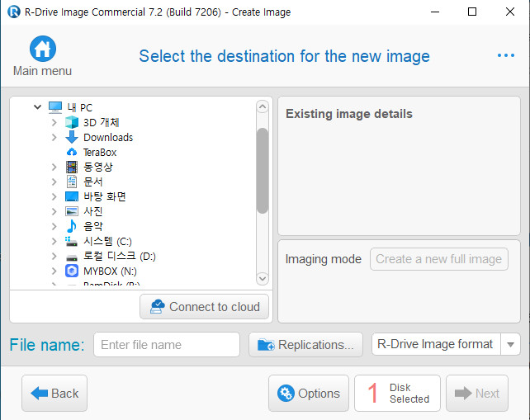Open the three-dots more options menu
The width and height of the screenshot is (530, 420).
[x=506, y=55]
